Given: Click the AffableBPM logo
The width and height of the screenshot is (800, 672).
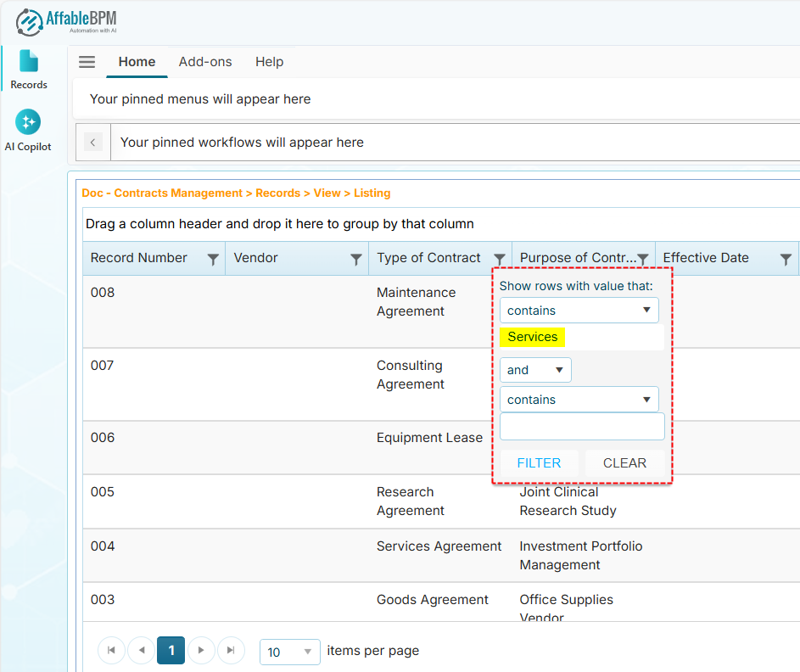Looking at the screenshot, I should [64, 21].
